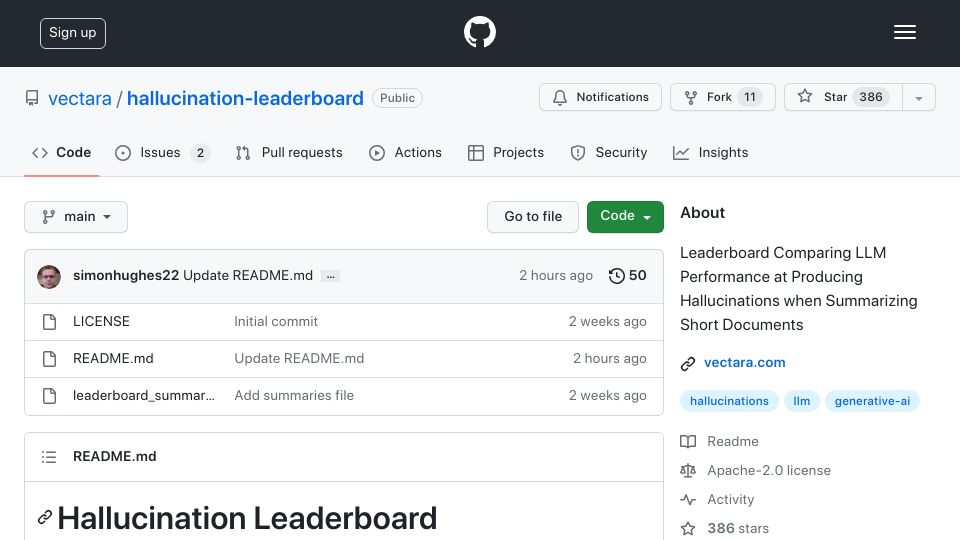Open the hallucination-leaderboard repository link
The width and height of the screenshot is (960, 540).
click(245, 98)
